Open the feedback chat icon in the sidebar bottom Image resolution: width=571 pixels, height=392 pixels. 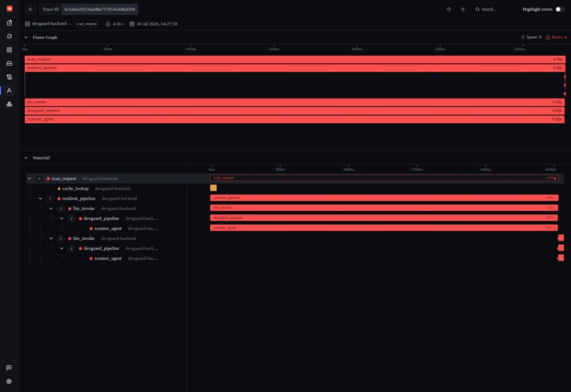9,368
